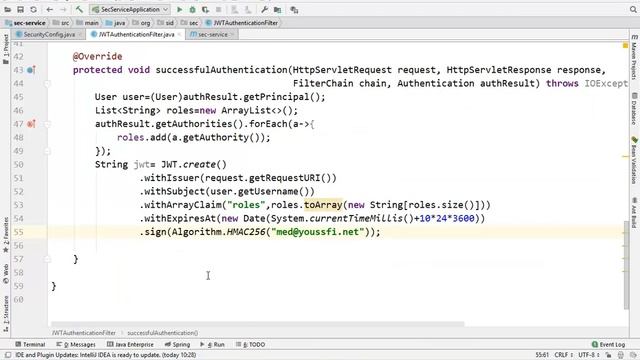Close the JWTAuthenticationFilter.java tab
This screenshot has height=360, width=640.
tap(179, 35)
